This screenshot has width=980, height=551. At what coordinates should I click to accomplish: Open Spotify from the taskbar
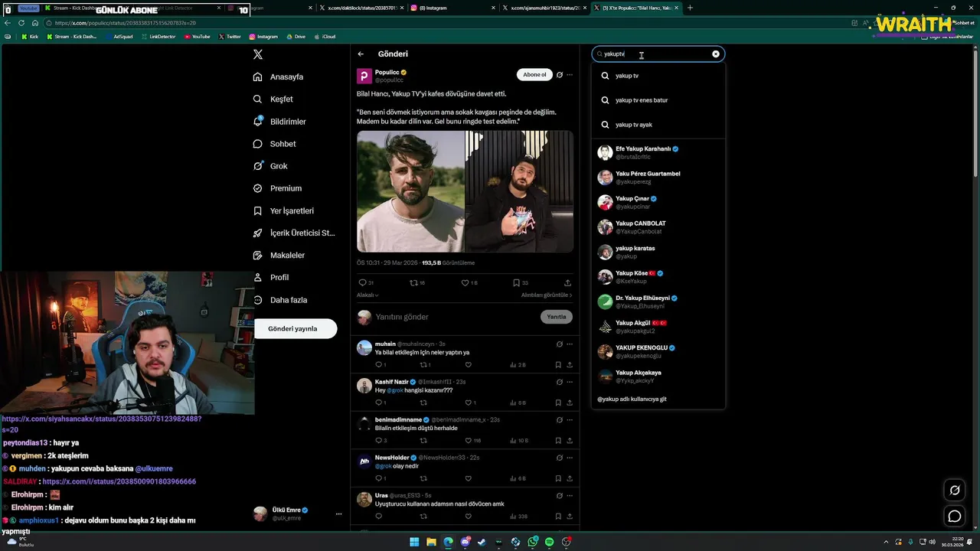pos(549,542)
